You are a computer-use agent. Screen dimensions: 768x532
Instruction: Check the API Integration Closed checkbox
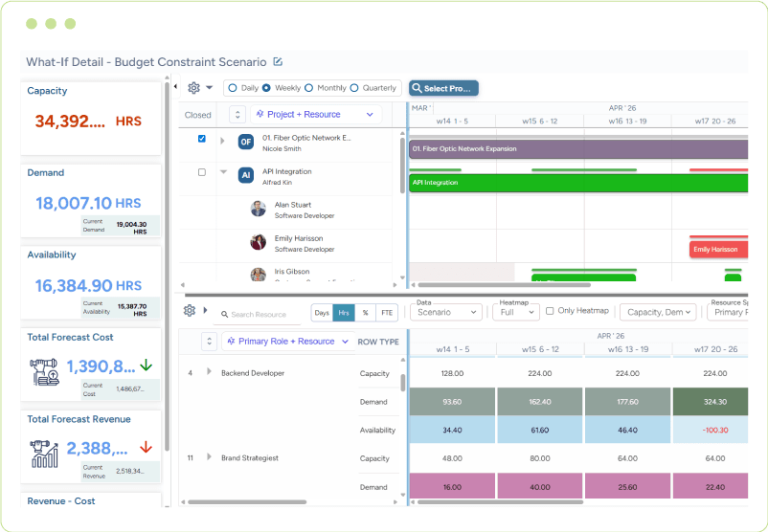(202, 172)
